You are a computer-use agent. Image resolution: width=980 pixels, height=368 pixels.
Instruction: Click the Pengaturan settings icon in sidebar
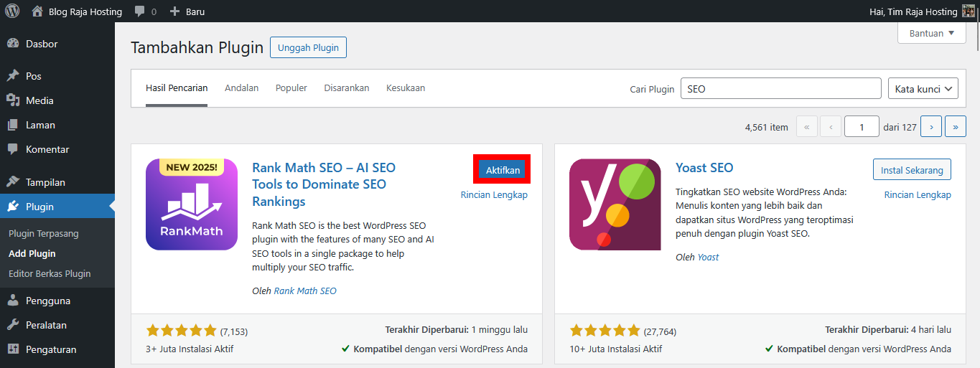point(13,349)
